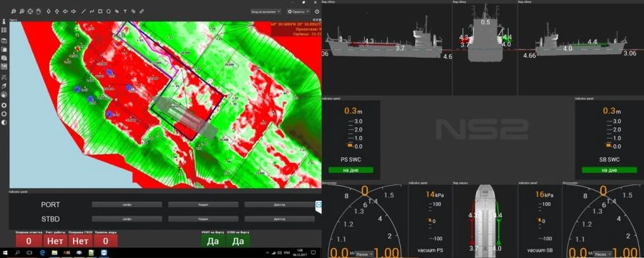Open the upper gear settings sidebar icon

point(4,105)
